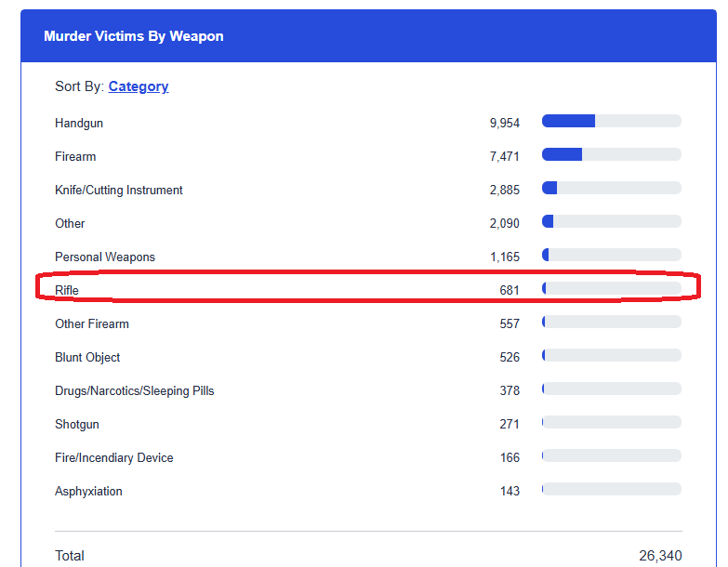The width and height of the screenshot is (728, 567).
Task: Select the 'Personal Weapons' row label
Action: tap(105, 257)
